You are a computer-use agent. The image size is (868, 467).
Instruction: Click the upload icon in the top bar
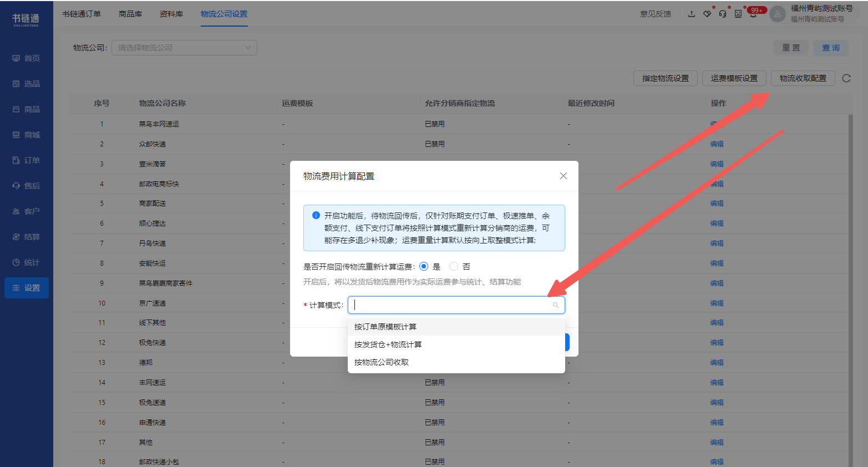click(x=692, y=14)
